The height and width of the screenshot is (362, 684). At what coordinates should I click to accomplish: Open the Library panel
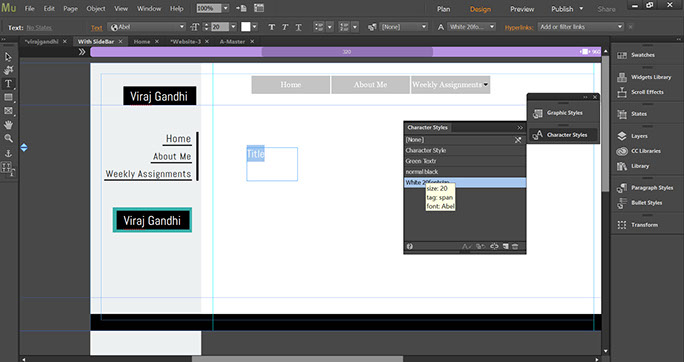click(x=633, y=166)
